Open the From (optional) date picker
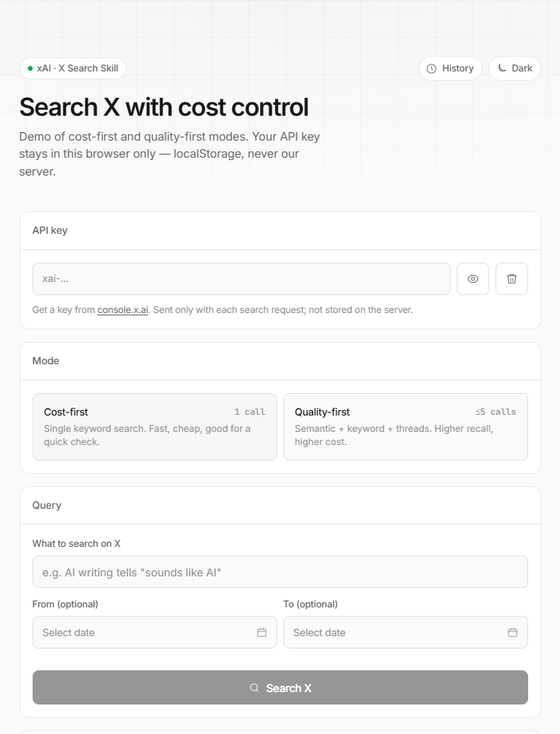 tap(155, 632)
